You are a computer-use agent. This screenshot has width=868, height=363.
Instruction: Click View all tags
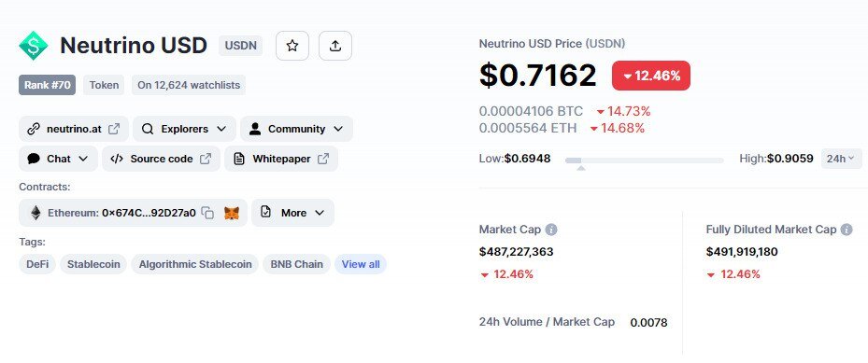361,264
